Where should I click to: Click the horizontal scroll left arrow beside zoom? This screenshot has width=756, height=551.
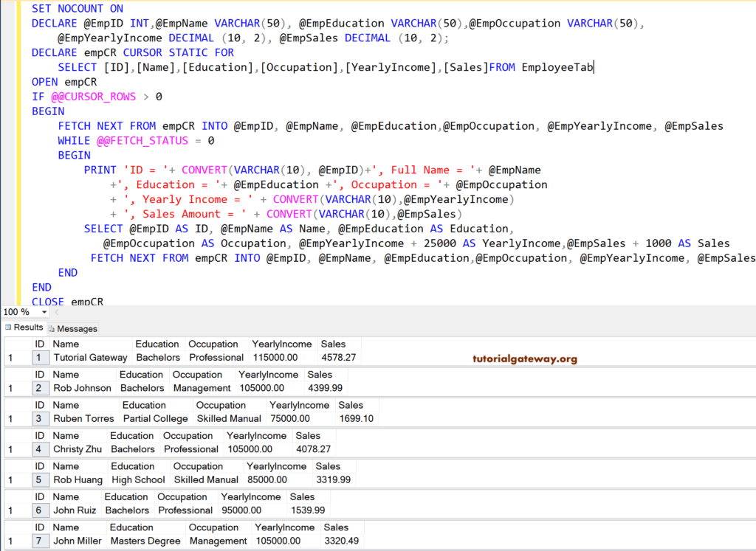click(57, 312)
